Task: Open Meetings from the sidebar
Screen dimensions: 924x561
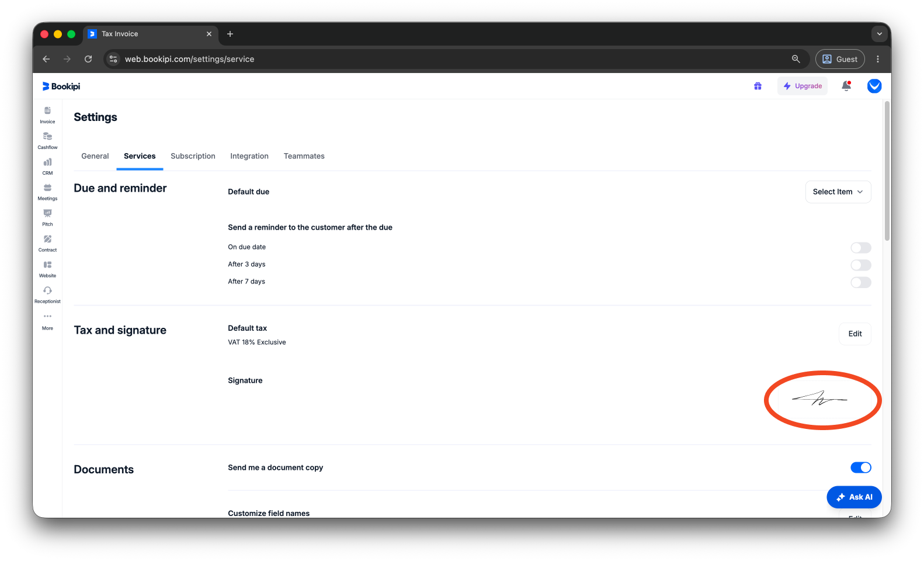Action: [47, 192]
